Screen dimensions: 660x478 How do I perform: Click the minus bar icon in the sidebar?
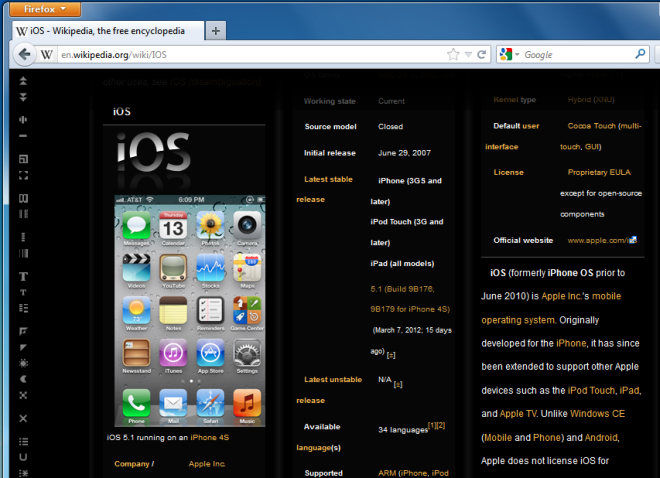pyautogui.click(x=23, y=136)
